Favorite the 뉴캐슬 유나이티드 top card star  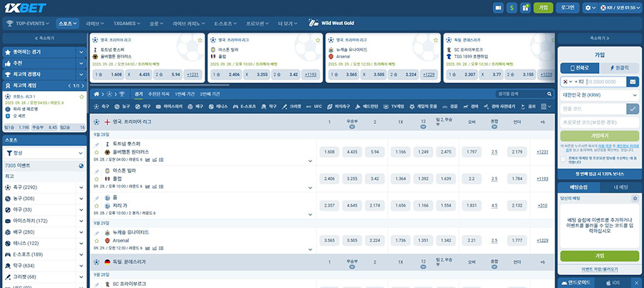(x=435, y=40)
